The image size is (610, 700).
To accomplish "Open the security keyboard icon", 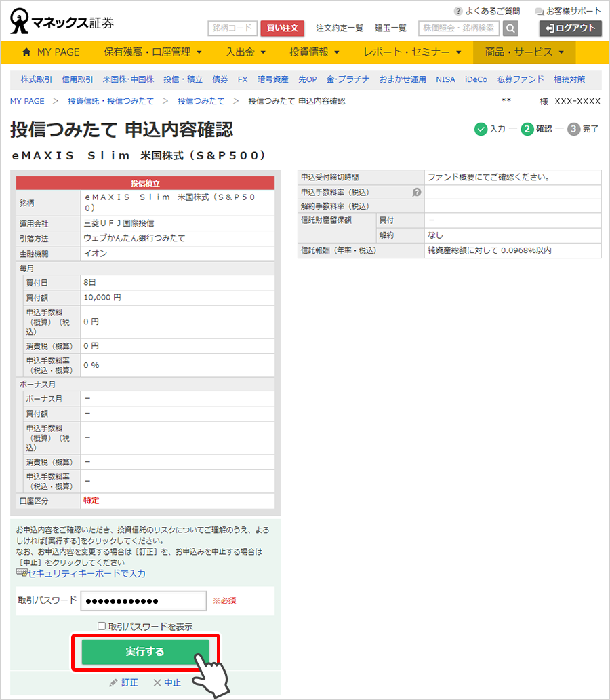I will click(22, 572).
